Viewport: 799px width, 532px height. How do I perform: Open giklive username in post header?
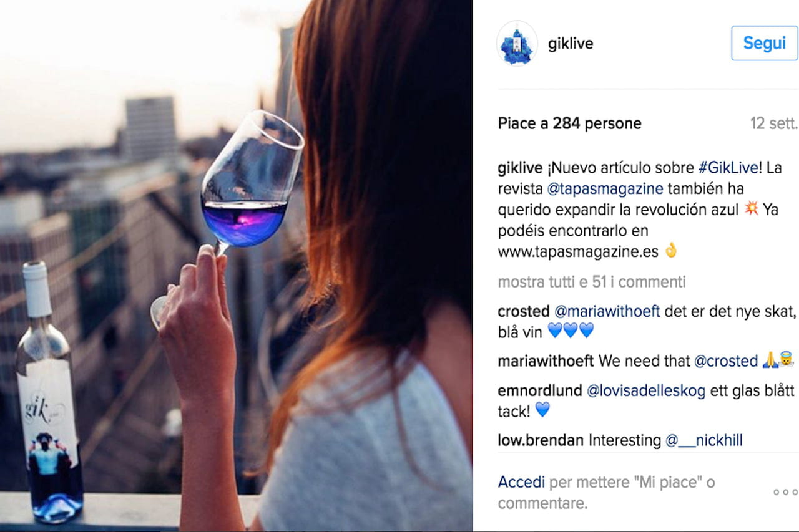[570, 44]
